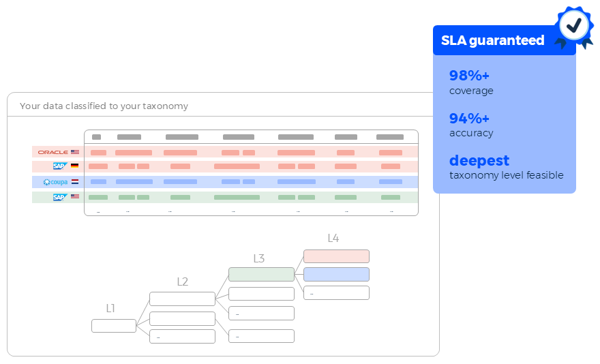600x364 pixels.
Task: Click the SAP logo beside the German flag
Action: [59, 166]
